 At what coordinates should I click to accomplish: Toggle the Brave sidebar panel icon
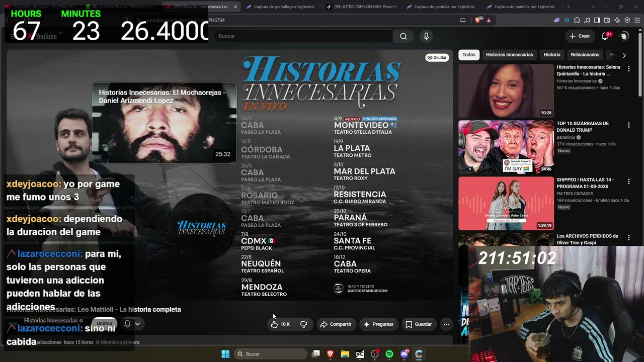click(597, 20)
